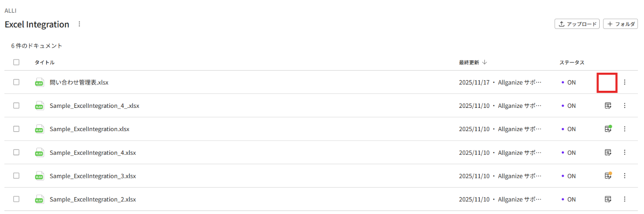Screen dimensions: 644x214
Task: Toggle the select-all checkbox in header
Action: tap(16, 62)
